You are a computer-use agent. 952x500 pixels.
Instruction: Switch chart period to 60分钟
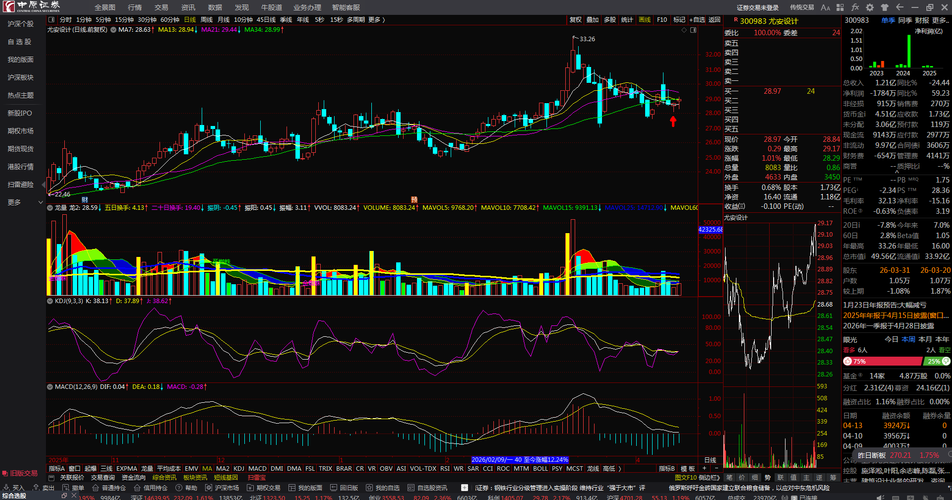point(169,20)
